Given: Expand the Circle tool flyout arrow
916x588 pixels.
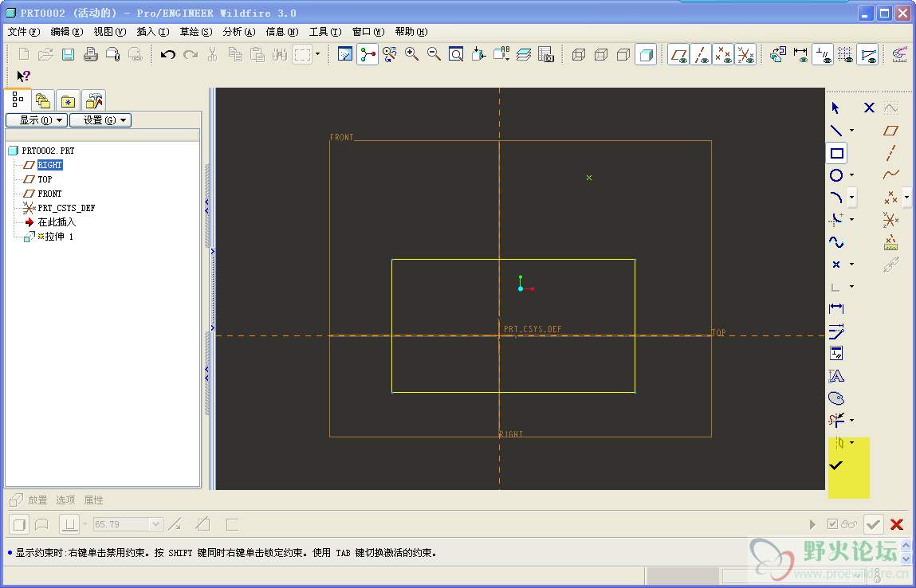Looking at the screenshot, I should [x=851, y=175].
